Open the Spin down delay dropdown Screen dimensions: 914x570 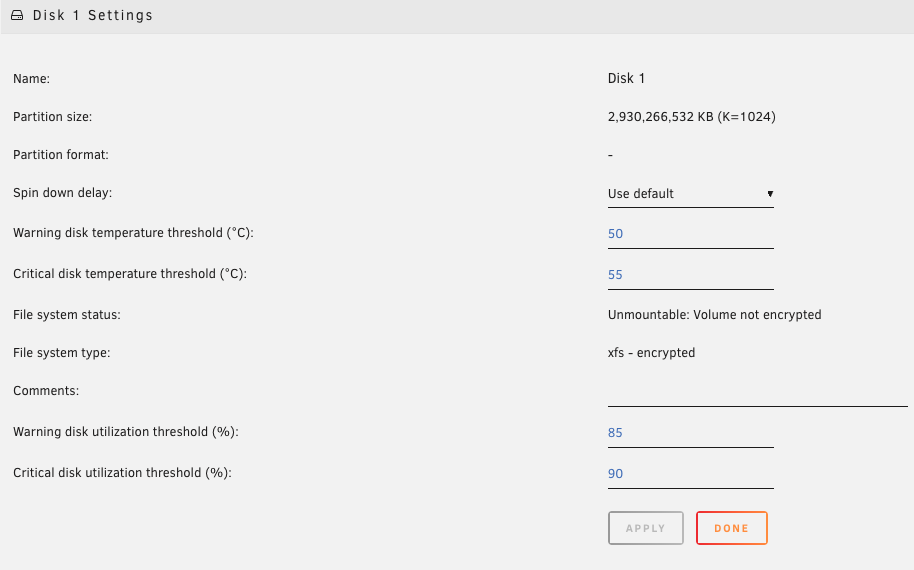690,194
